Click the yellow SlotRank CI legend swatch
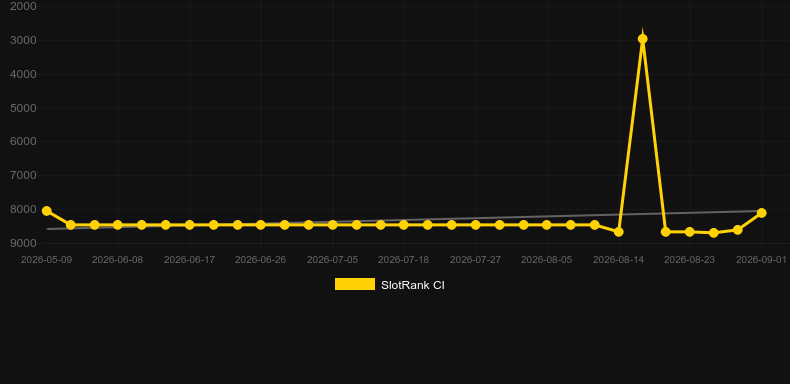Screen dimensions: 790x384 click(x=355, y=284)
